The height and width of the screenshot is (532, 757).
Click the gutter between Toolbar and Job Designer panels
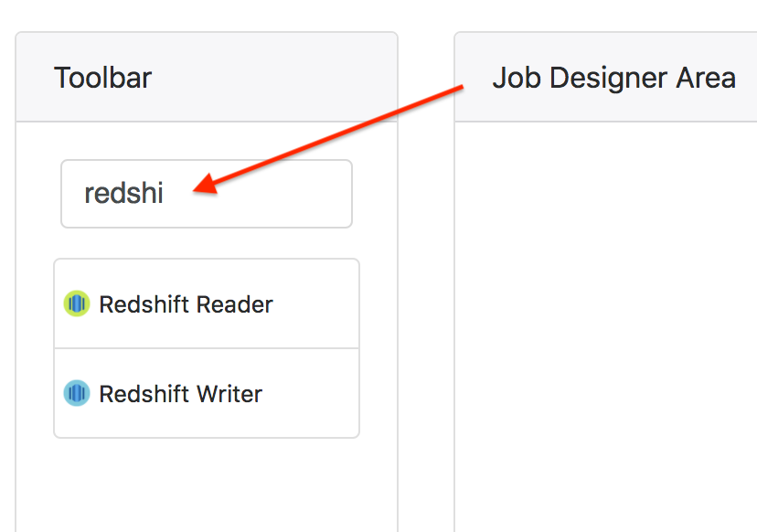426,290
